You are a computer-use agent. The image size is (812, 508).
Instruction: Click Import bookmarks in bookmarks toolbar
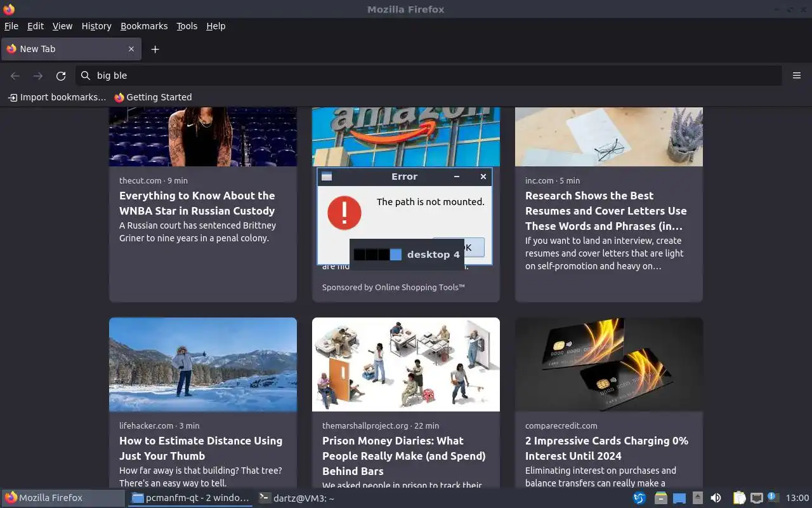click(57, 97)
